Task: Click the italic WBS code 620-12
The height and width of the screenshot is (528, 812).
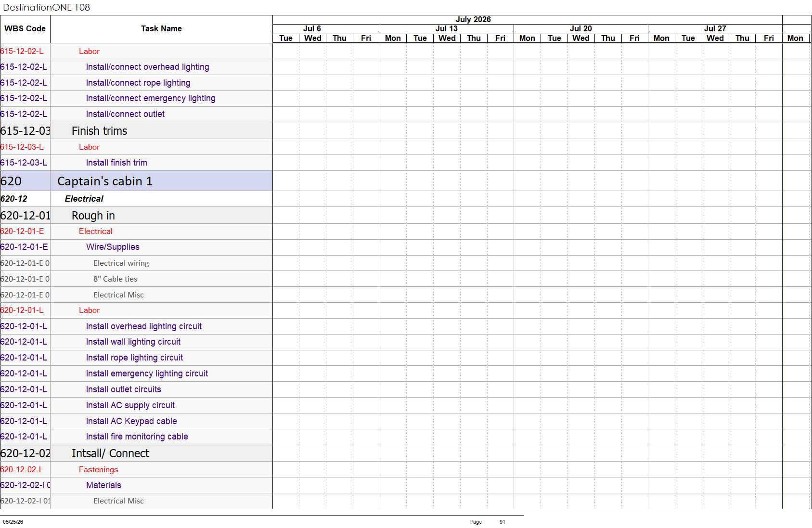Action: (14, 199)
